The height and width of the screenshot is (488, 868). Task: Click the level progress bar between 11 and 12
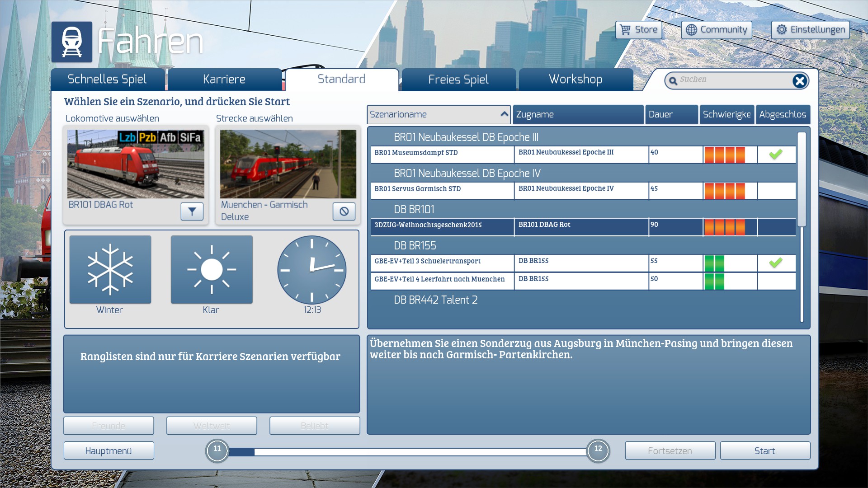tap(407, 451)
